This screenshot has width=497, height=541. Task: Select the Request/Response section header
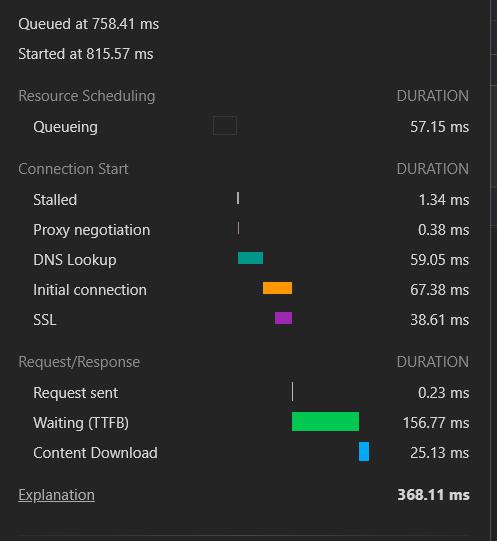(79, 362)
